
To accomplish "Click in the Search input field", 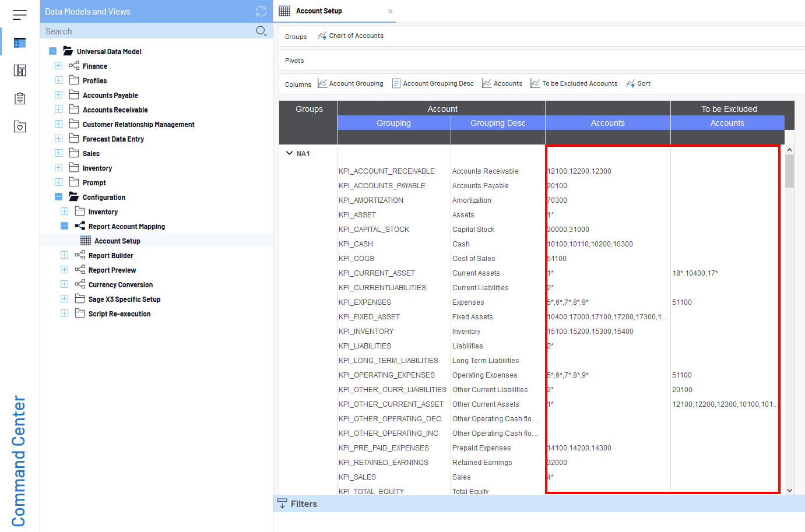I will [146, 31].
